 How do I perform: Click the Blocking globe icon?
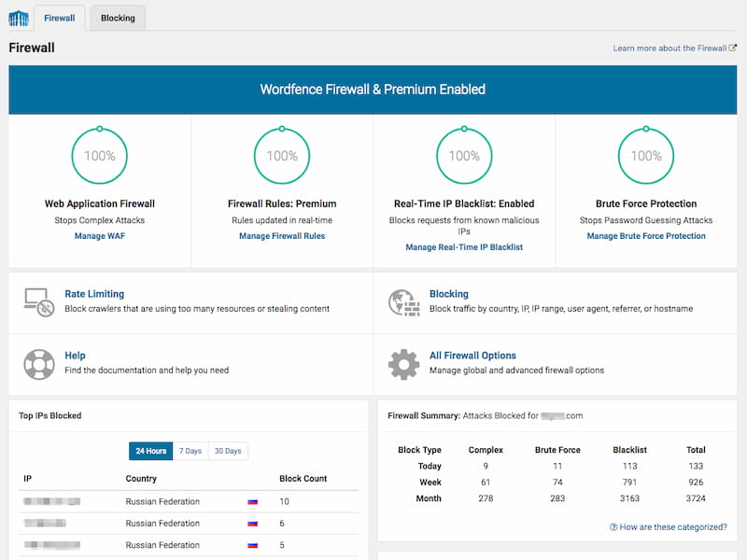pos(403,301)
